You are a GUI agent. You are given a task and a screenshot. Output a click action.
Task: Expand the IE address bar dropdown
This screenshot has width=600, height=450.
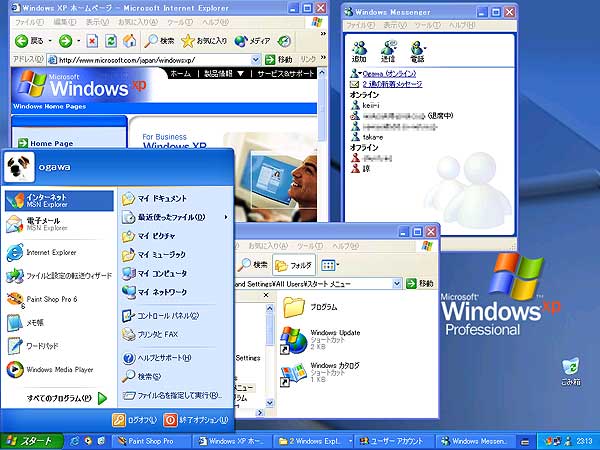coord(256,60)
